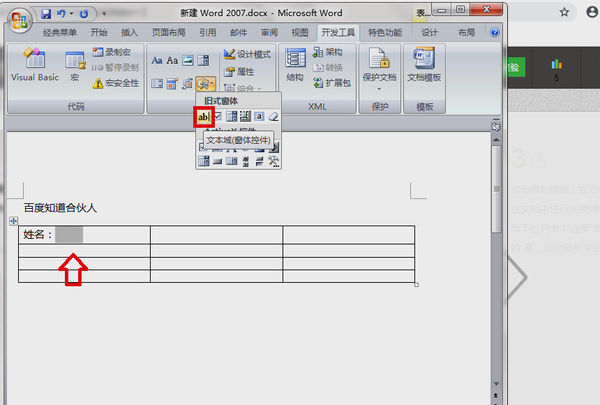This screenshot has width=600, height=405.
Task: Click 架构 (Schema) in XML group
Action: (326, 52)
